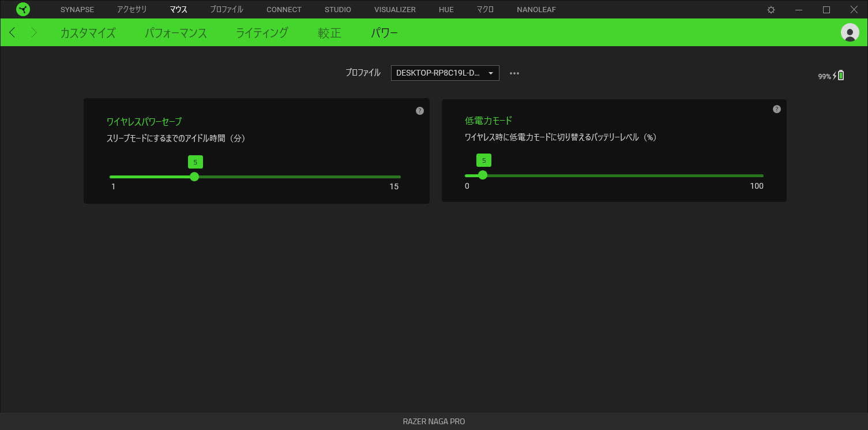Switch to the CONNECT tab
Viewport: 868px width, 430px height.
284,10
